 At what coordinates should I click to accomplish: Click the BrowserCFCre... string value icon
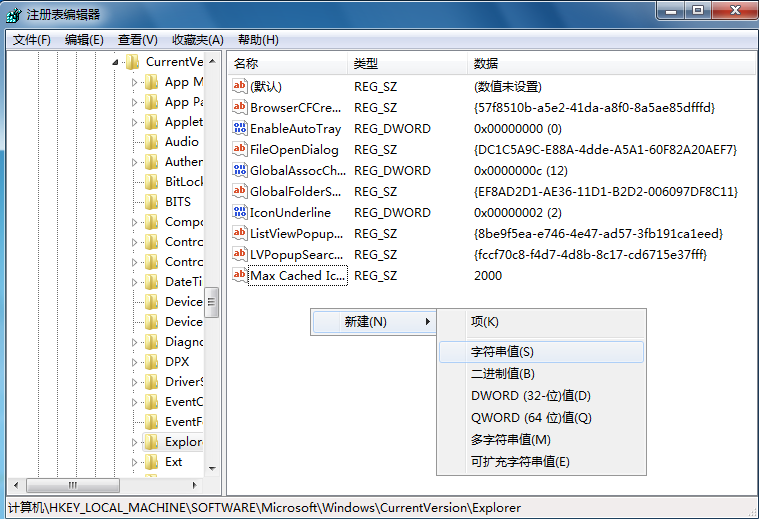click(239, 107)
